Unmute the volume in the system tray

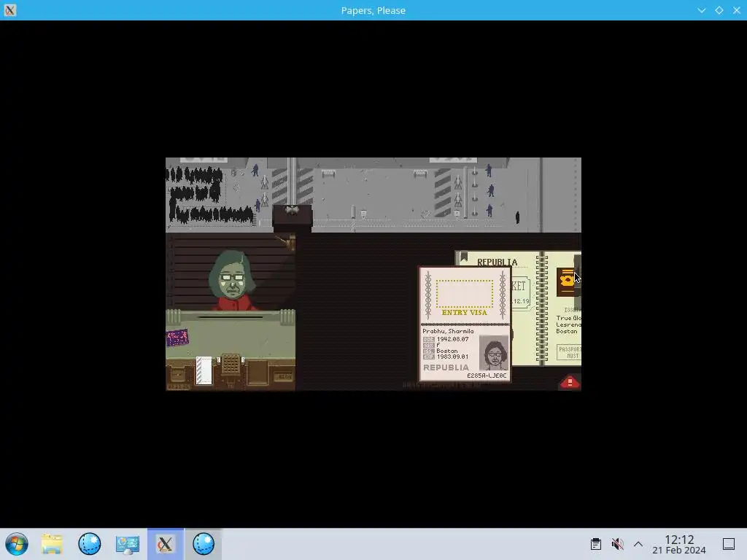[x=617, y=544]
